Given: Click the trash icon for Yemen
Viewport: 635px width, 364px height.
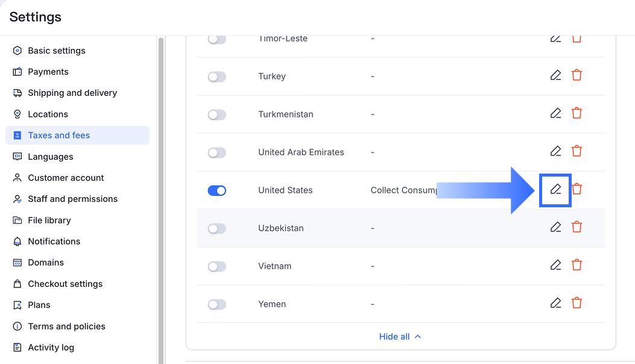Looking at the screenshot, I should tap(577, 303).
